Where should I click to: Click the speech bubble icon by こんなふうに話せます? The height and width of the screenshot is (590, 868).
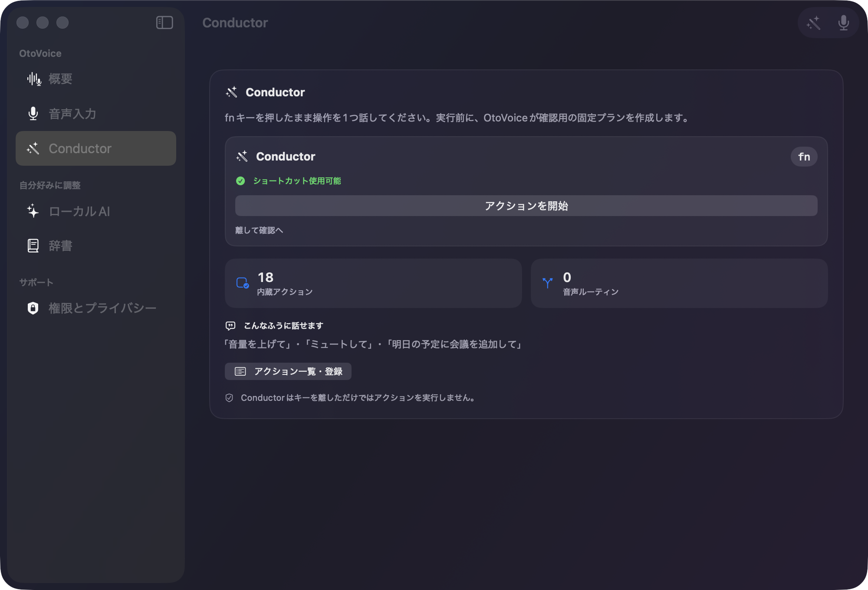(230, 326)
